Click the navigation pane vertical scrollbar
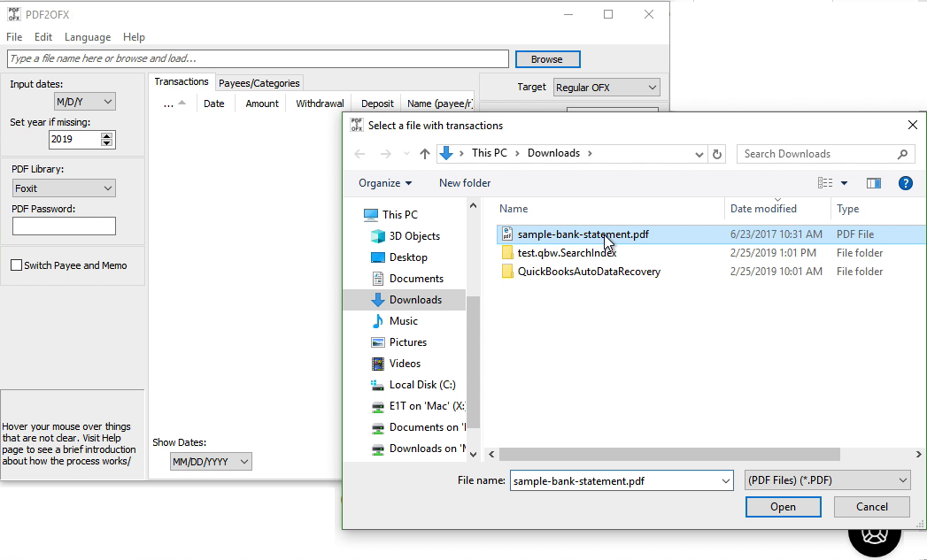Image resolution: width=927 pixels, height=560 pixels. click(x=473, y=362)
